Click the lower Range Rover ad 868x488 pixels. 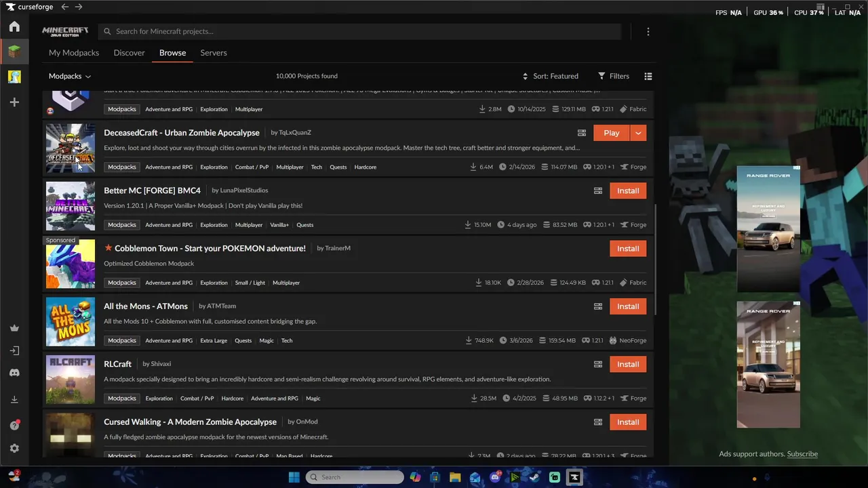click(768, 365)
